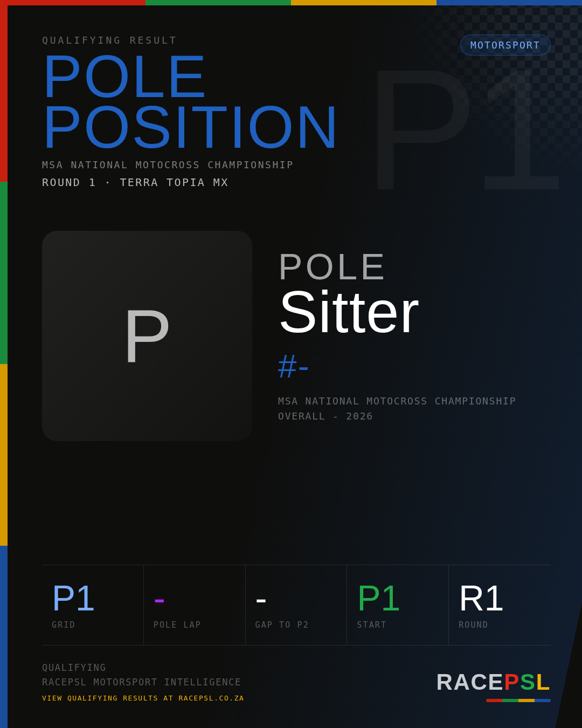Click the yellow segment of the top bar

point(364,3)
